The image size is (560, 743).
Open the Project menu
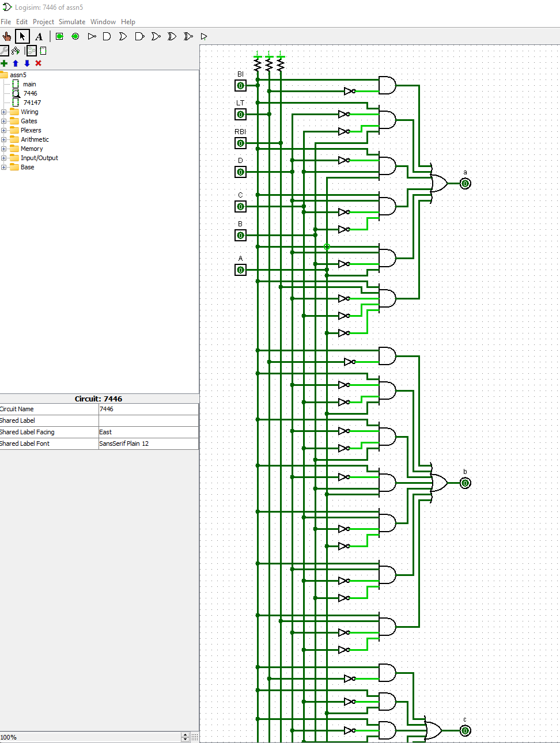43,22
